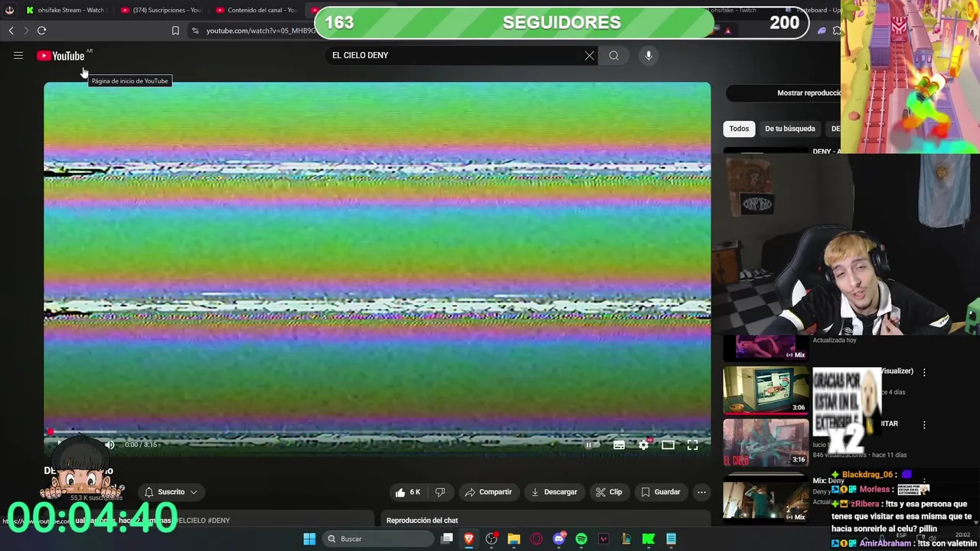Open Windows Start menu

pos(309,539)
